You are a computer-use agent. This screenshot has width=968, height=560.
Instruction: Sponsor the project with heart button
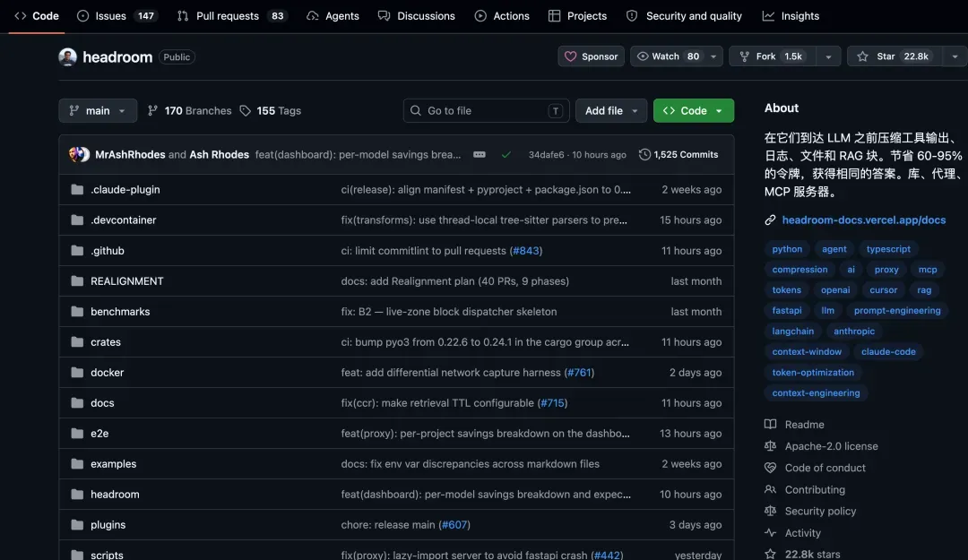591,56
